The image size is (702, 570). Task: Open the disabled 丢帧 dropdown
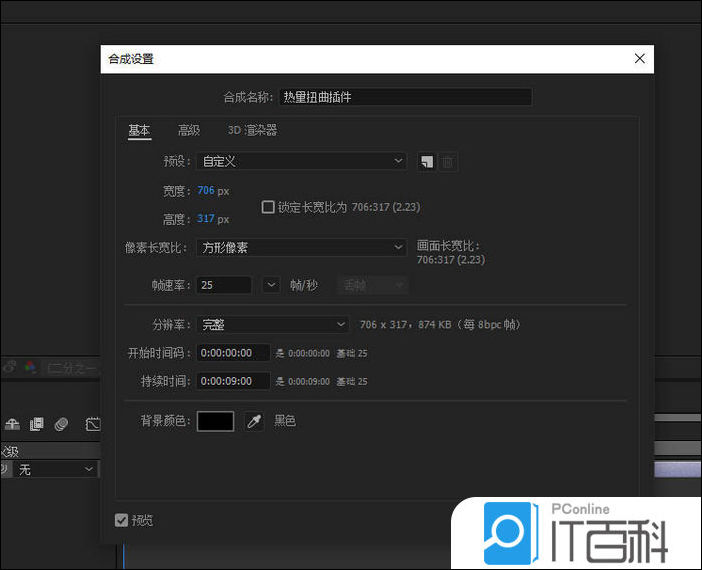(x=372, y=285)
